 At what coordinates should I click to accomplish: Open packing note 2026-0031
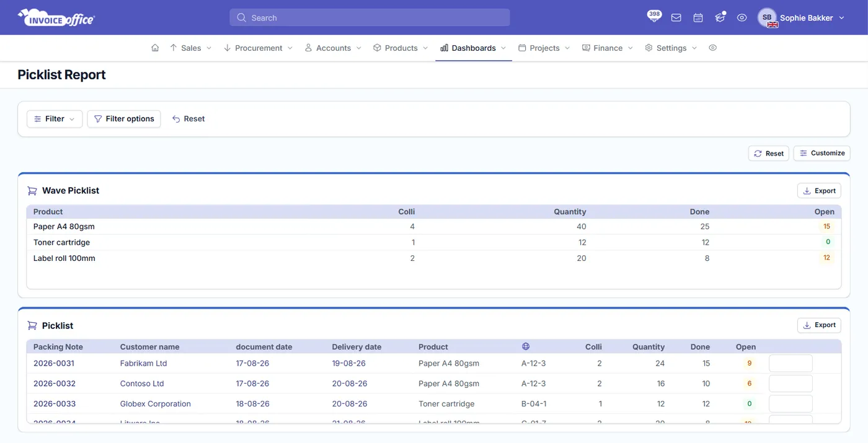click(x=54, y=363)
